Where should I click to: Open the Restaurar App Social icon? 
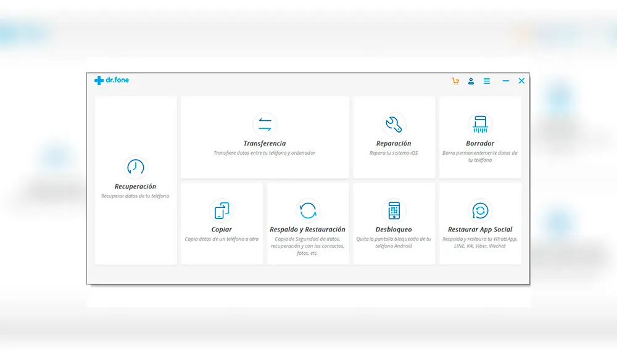[480, 211]
